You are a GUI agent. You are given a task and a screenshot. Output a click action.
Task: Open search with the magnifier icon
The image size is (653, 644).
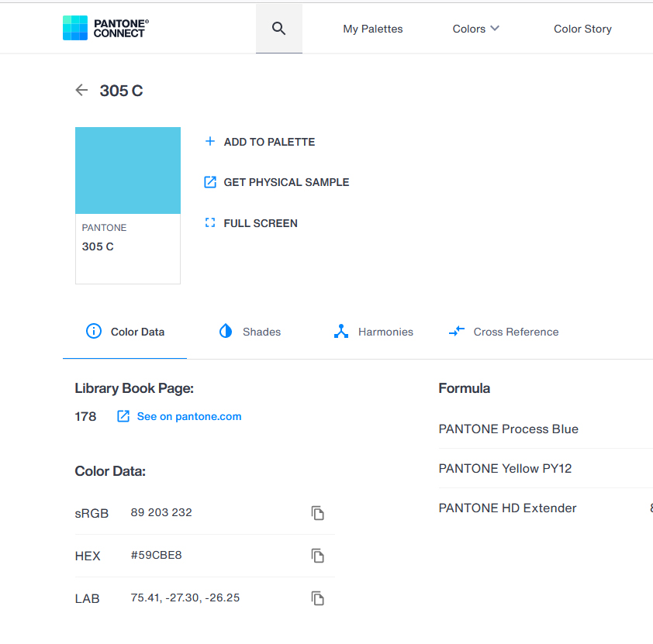(278, 29)
